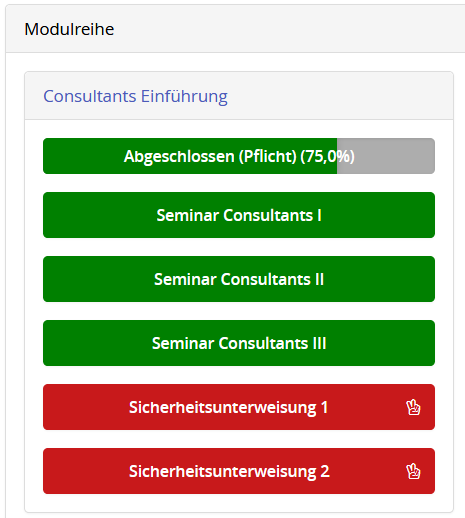Click the Consultants Einführung card header bar
The width and height of the screenshot is (465, 518).
coord(239,96)
